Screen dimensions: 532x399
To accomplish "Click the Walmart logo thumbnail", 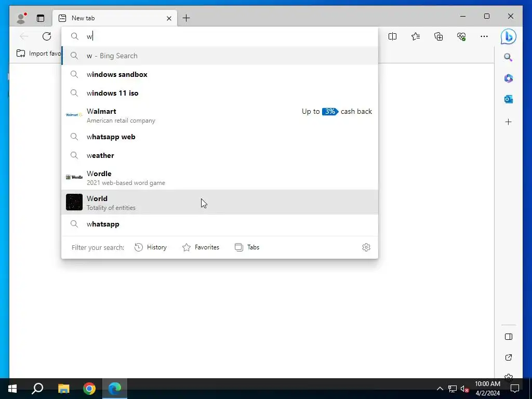I will click(x=74, y=115).
